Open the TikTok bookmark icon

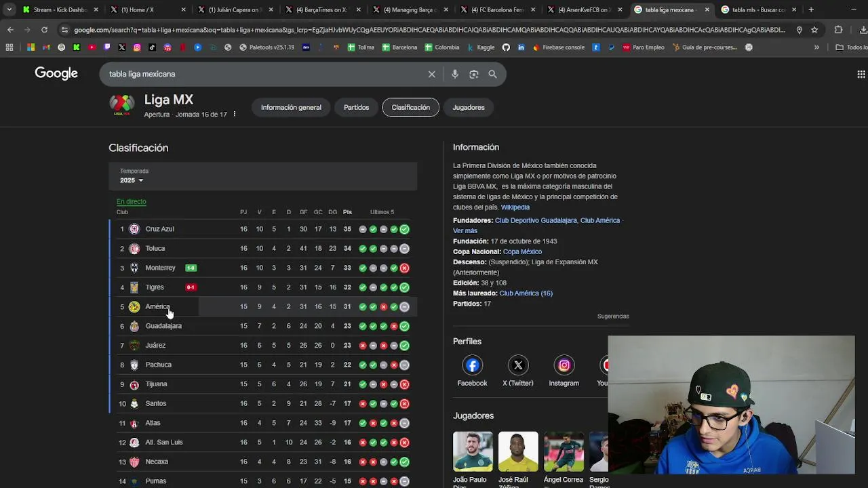click(x=152, y=47)
